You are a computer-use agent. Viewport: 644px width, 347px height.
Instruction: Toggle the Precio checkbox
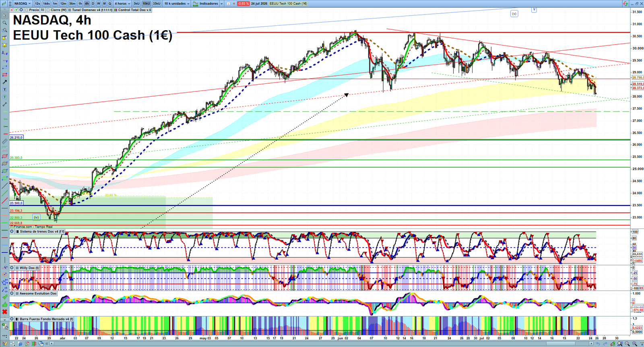(27, 10)
